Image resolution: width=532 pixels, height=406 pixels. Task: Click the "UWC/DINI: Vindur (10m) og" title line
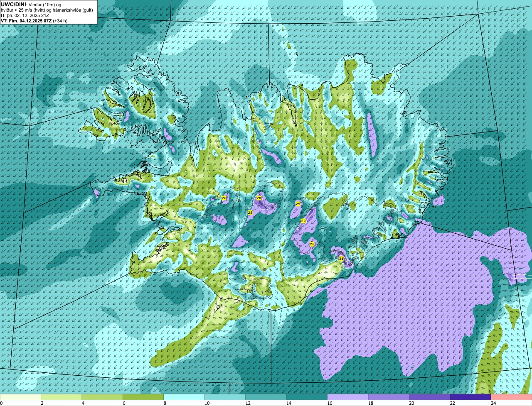pos(31,4)
